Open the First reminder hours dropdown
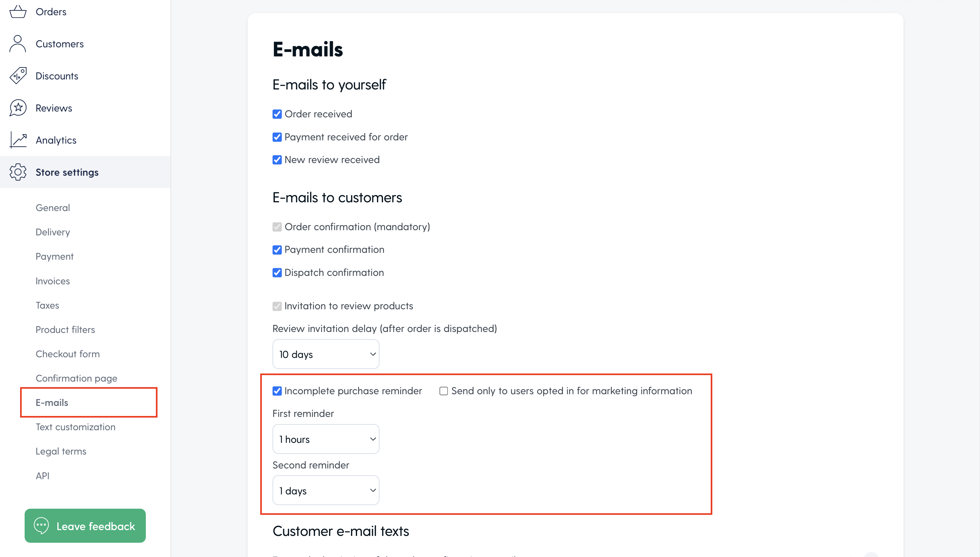Image resolution: width=980 pixels, height=557 pixels. click(x=326, y=439)
